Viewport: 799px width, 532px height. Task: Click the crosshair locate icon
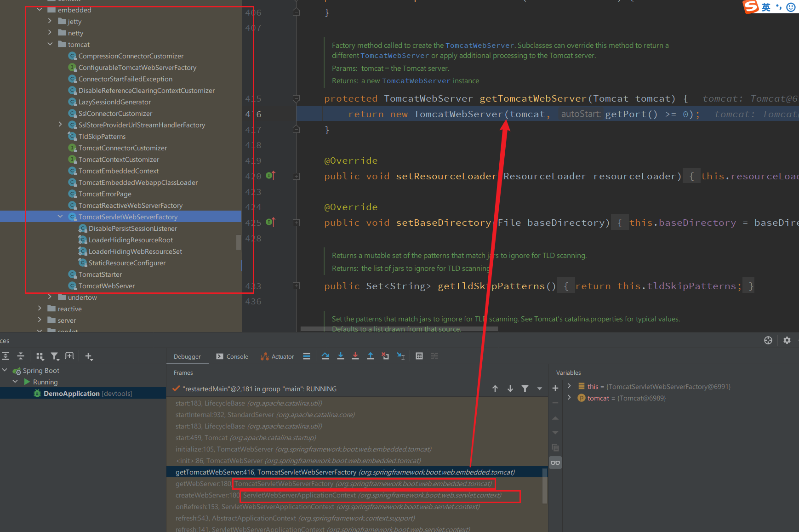[768, 340]
